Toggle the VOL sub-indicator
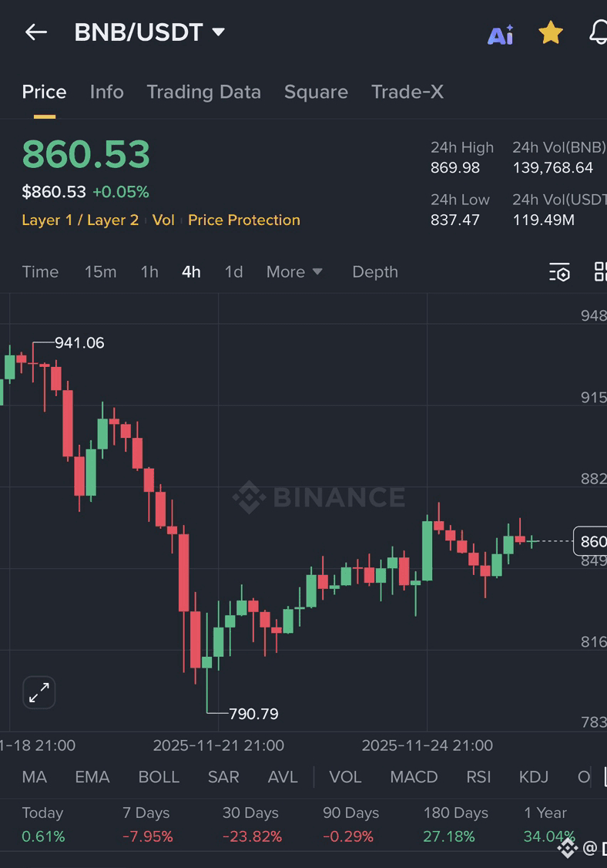Image resolution: width=607 pixels, height=868 pixels. (345, 777)
